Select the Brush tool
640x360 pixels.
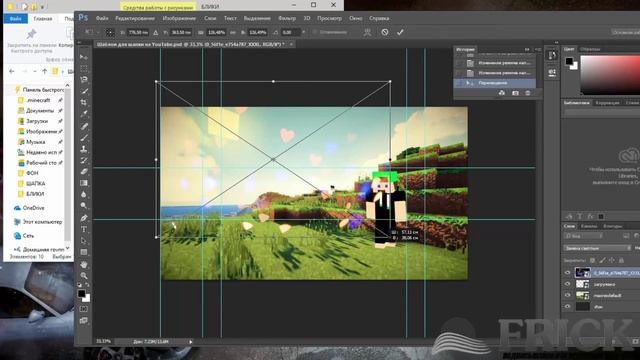tap(84, 138)
